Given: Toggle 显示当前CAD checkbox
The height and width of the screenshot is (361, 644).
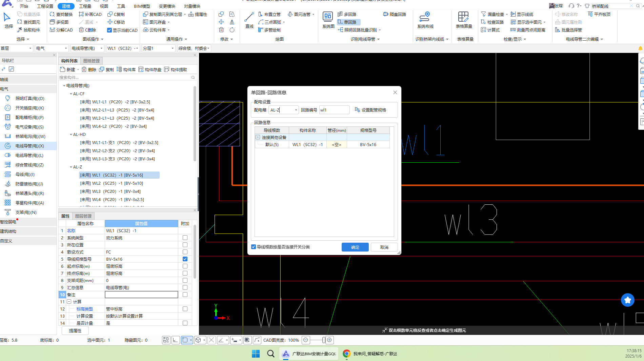Looking at the screenshot, I should pyautogui.click(x=109, y=30).
